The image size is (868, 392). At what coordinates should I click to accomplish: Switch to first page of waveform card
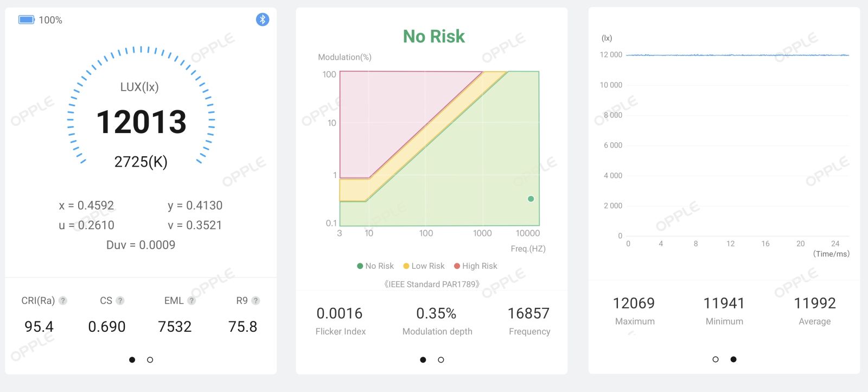(x=716, y=359)
